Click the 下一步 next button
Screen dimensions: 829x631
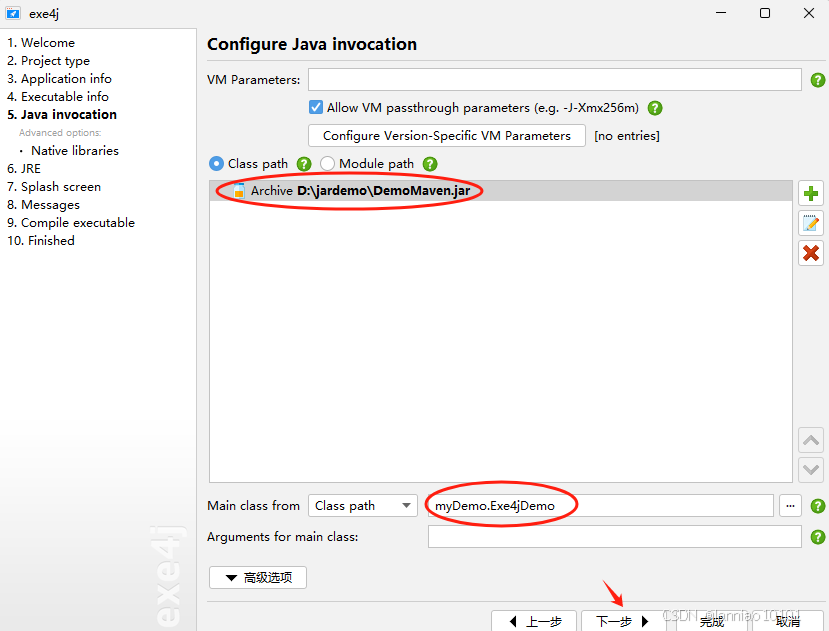pos(622,621)
